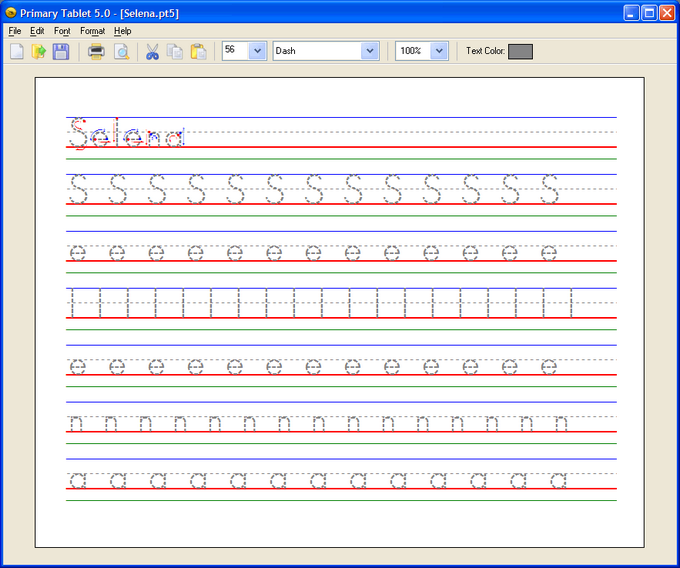This screenshot has width=680, height=568.
Task: Click the gray Text Color swatch
Action: click(520, 51)
